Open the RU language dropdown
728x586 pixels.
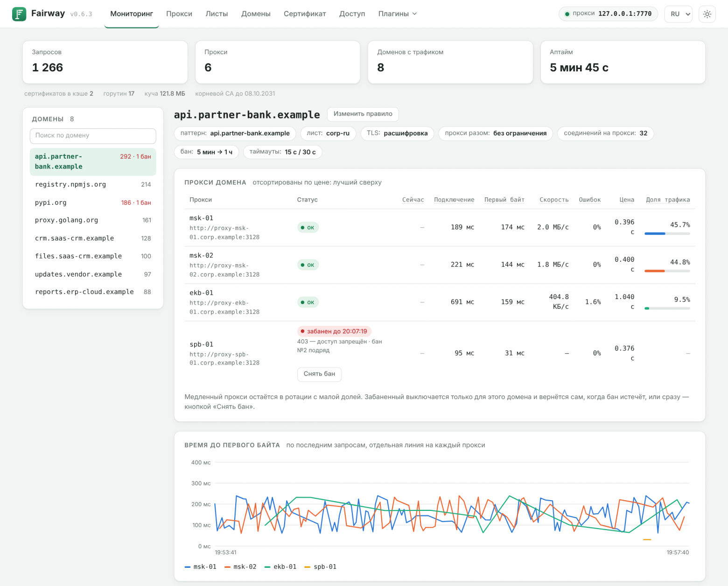coord(678,14)
